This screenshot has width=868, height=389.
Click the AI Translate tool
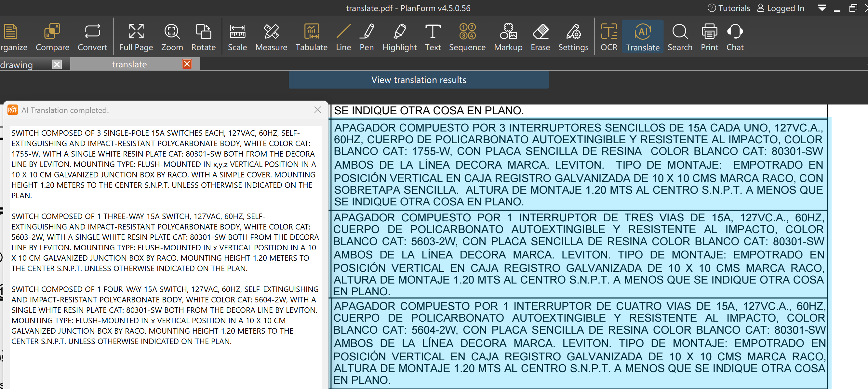point(642,37)
